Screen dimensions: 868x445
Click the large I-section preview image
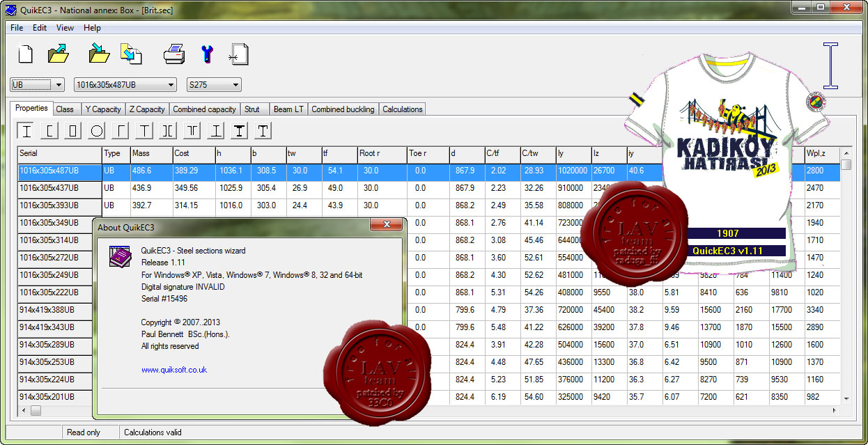click(830, 65)
